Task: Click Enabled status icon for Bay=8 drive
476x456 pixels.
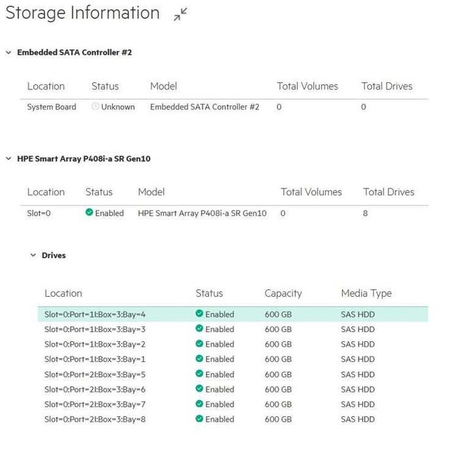Action: coord(199,418)
